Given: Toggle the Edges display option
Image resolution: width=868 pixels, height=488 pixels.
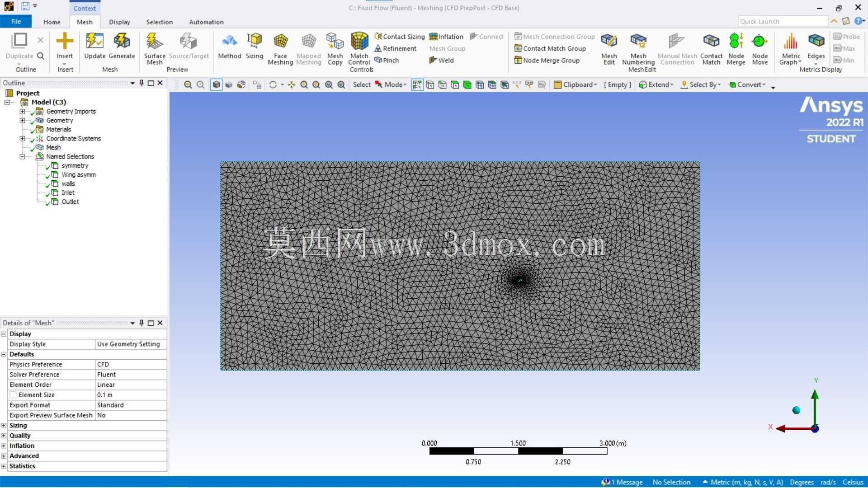Looking at the screenshot, I should pyautogui.click(x=816, y=46).
